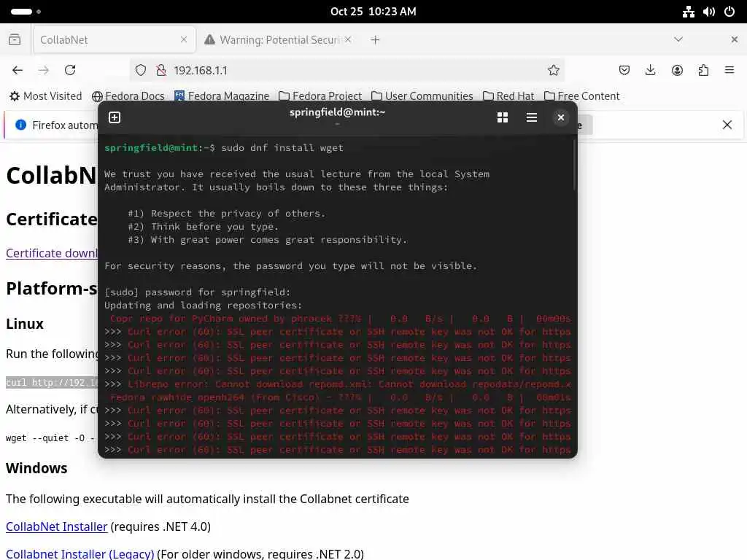The height and width of the screenshot is (560, 747).
Task: Open the volume tray icon
Action: [709, 12]
